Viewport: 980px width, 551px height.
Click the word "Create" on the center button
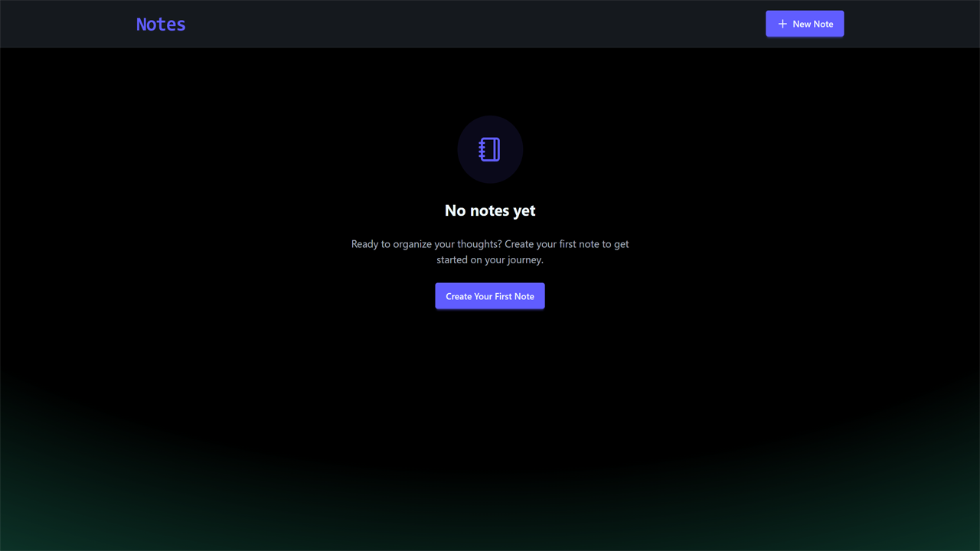pos(459,296)
